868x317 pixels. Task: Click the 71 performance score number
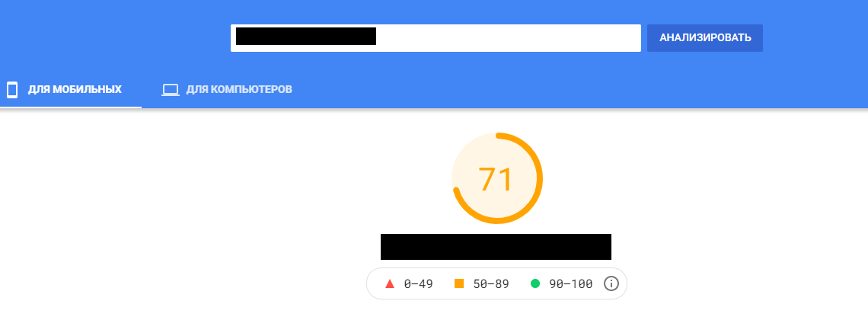tap(496, 179)
